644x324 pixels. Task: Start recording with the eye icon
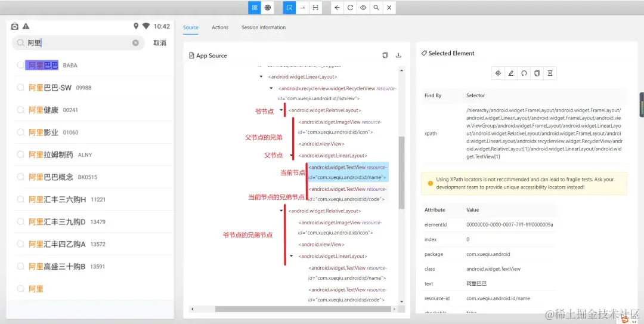[363, 7]
